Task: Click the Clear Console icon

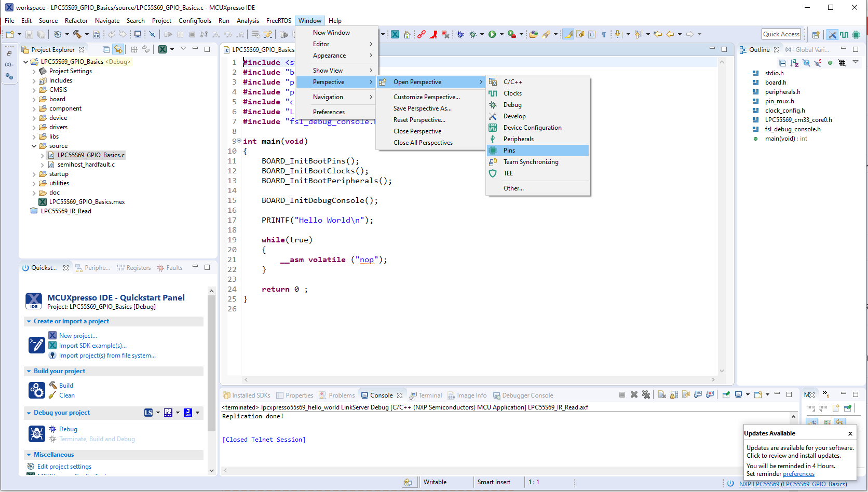Action: [662, 395]
